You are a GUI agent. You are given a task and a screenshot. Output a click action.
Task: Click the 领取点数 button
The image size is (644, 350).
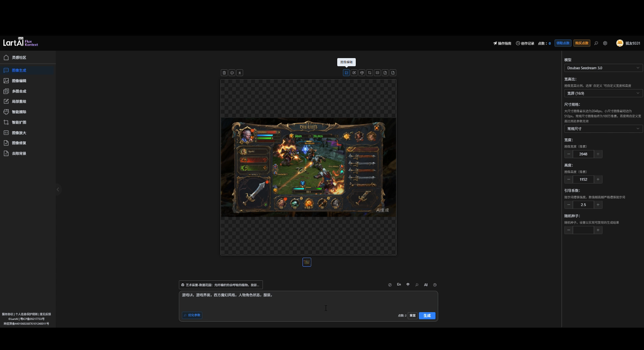point(563,43)
